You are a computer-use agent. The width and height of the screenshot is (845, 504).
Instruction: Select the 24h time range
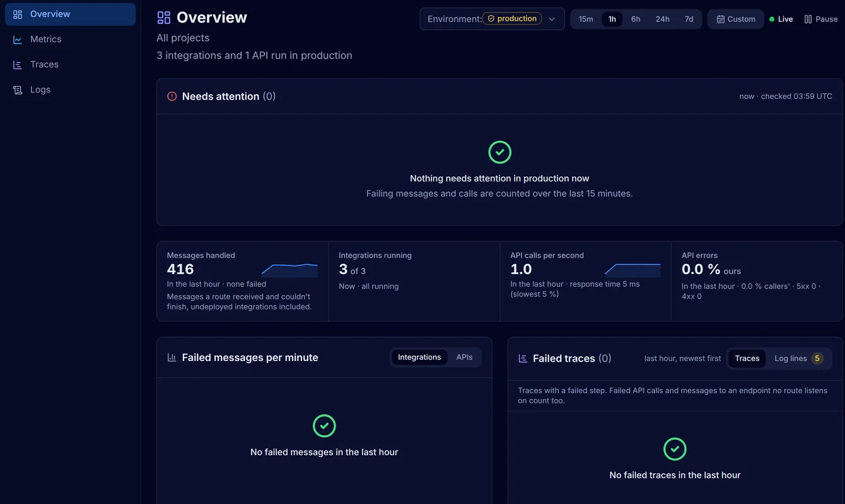point(662,19)
